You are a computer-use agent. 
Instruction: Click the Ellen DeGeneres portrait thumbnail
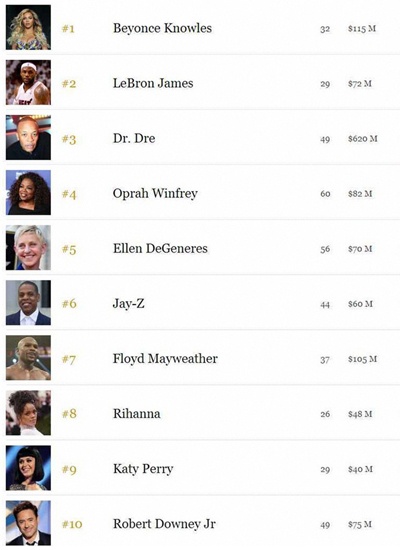(28, 248)
